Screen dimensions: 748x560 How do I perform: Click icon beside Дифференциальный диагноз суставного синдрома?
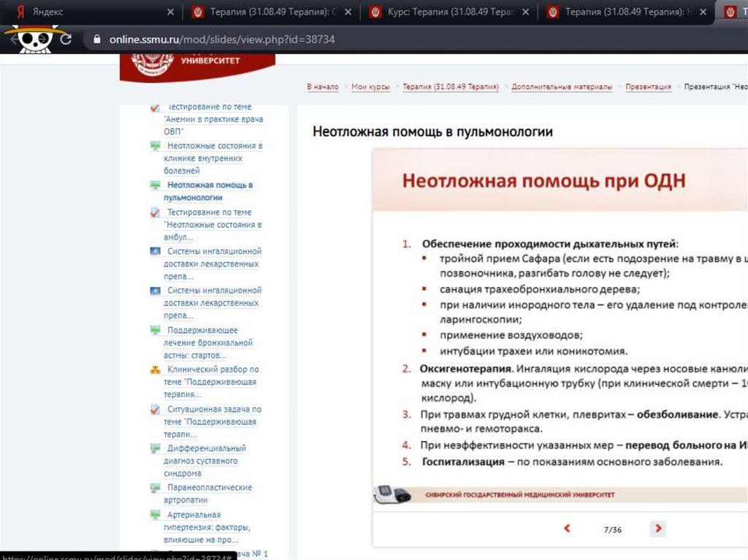coord(155,448)
